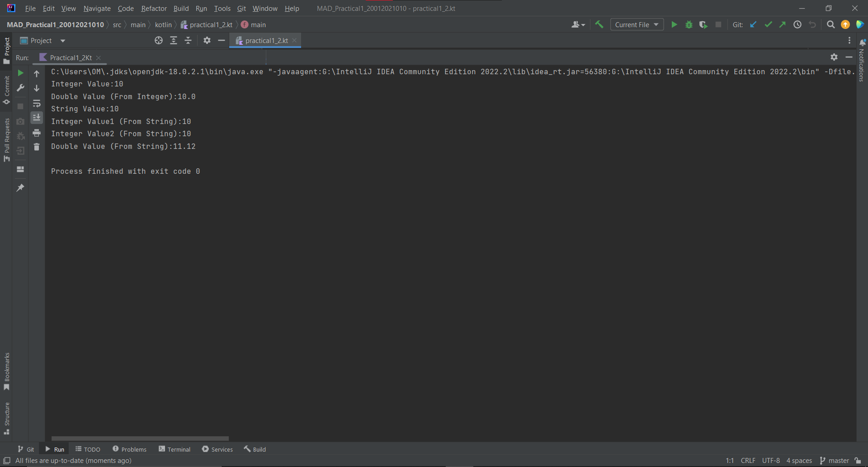Open Code With Me user dropdown
Screen dimensions: 868x467
click(578, 24)
